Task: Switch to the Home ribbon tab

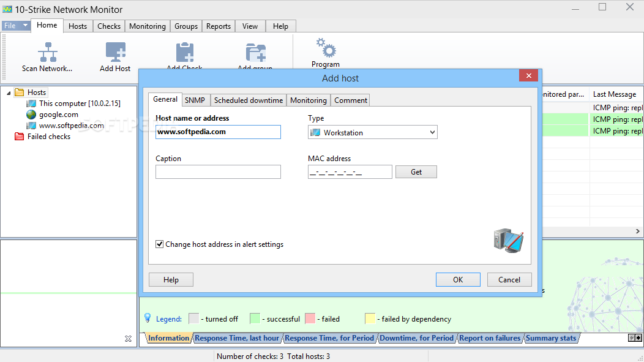Action: pos(47,25)
